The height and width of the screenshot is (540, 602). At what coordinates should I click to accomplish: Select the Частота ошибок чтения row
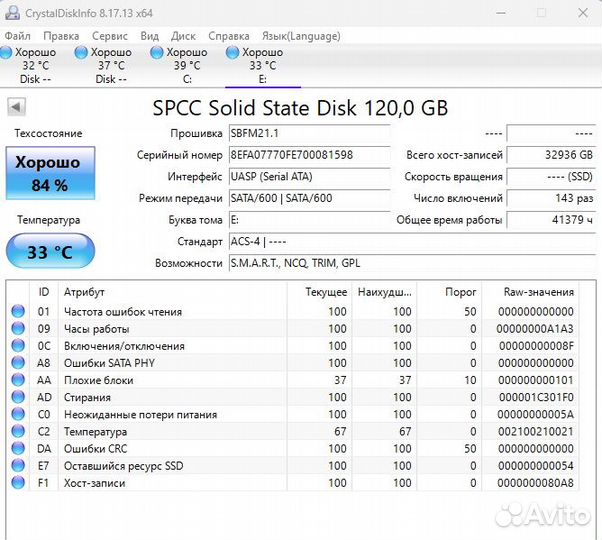pyautogui.click(x=293, y=311)
